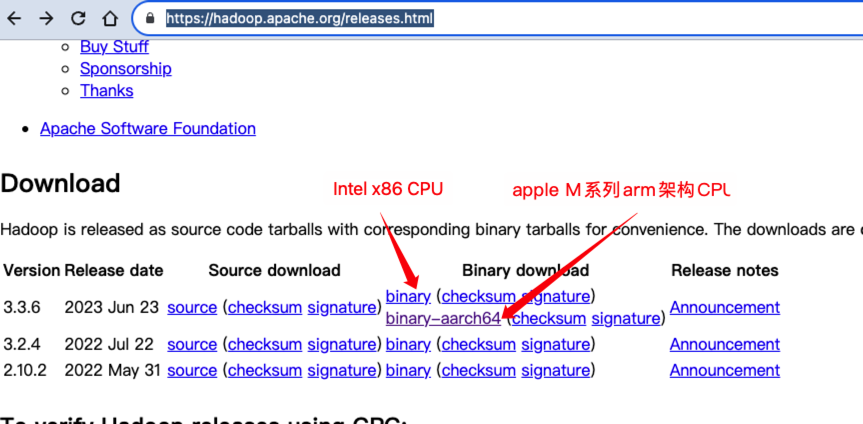Open source checksum for 2.10.2
The height and width of the screenshot is (424, 863).
[265, 371]
